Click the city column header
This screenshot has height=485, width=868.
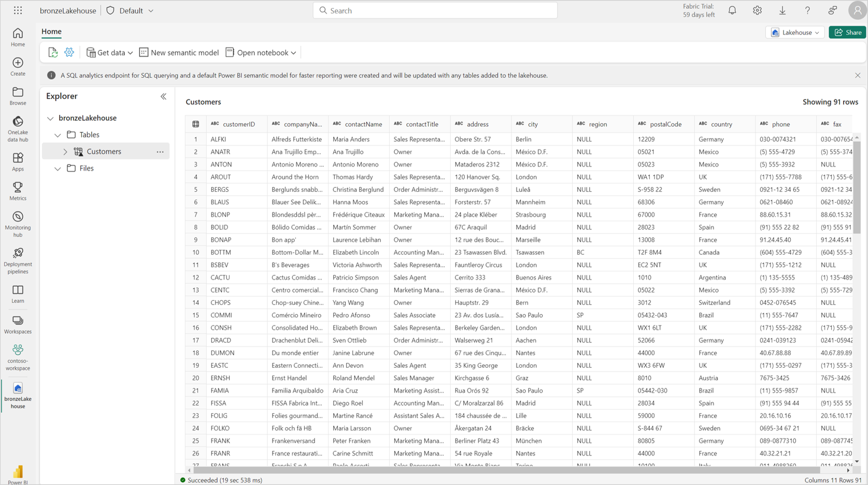click(542, 124)
